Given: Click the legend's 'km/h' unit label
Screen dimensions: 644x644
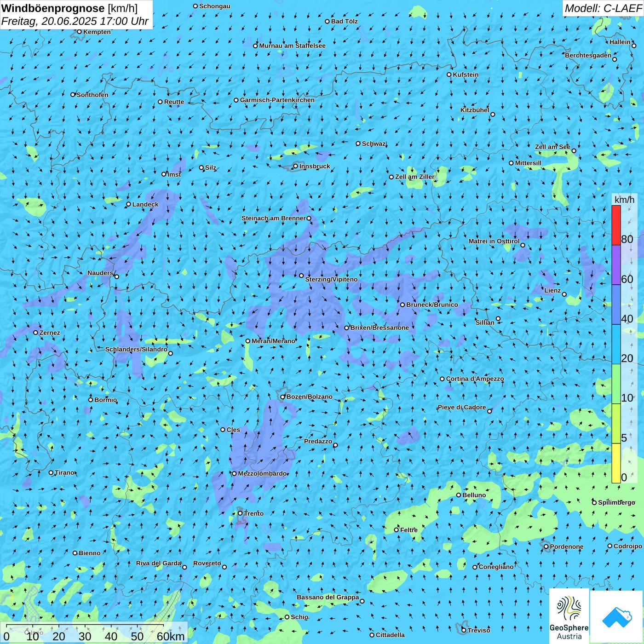Looking at the screenshot, I should click(624, 200).
